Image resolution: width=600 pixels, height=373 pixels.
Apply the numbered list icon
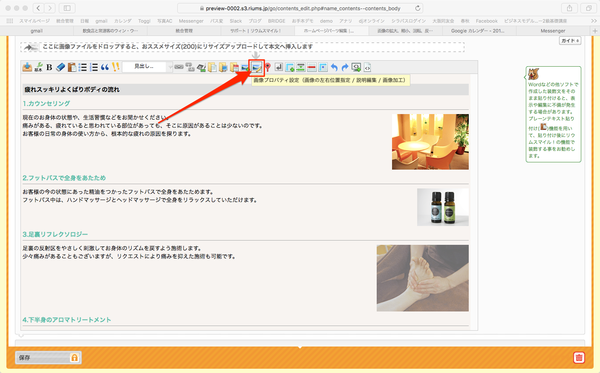tap(94, 67)
